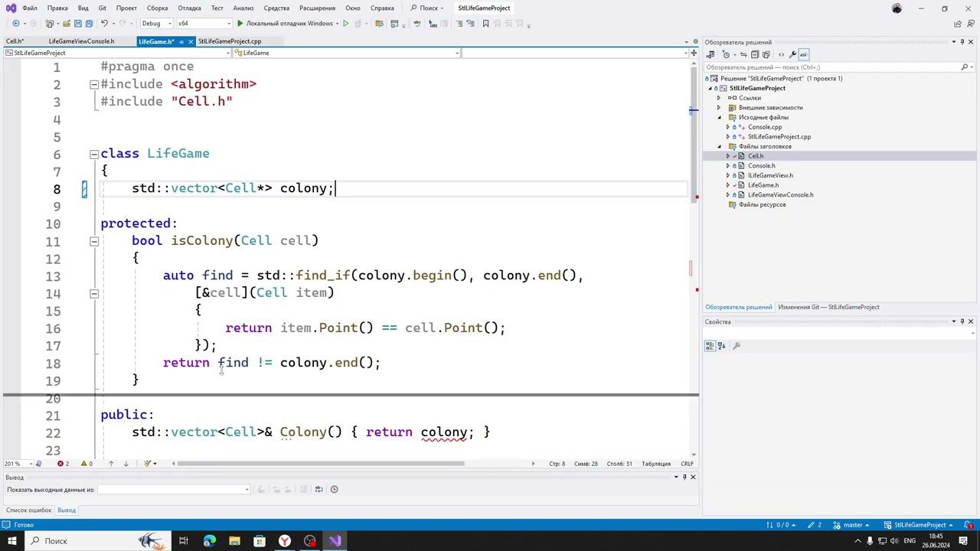Click StlLifeGameProject repository in status bar

point(919,525)
